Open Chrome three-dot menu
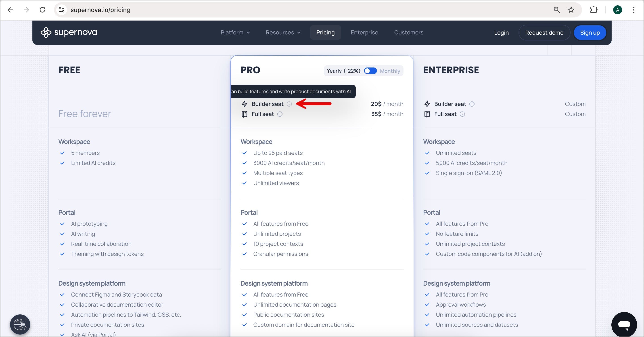The image size is (644, 337). click(x=634, y=10)
